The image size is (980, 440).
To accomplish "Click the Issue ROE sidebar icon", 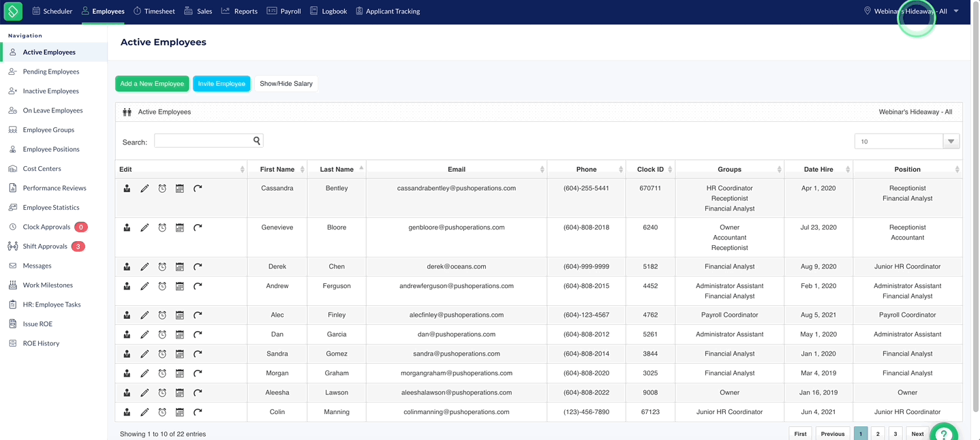I will [x=12, y=324].
